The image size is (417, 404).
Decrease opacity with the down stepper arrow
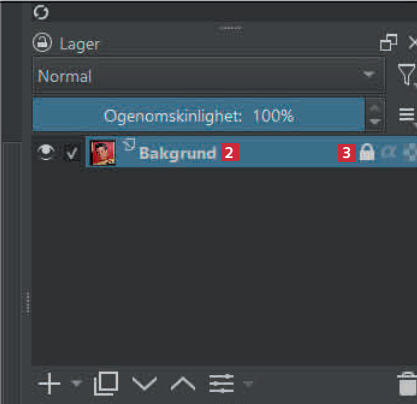(375, 122)
